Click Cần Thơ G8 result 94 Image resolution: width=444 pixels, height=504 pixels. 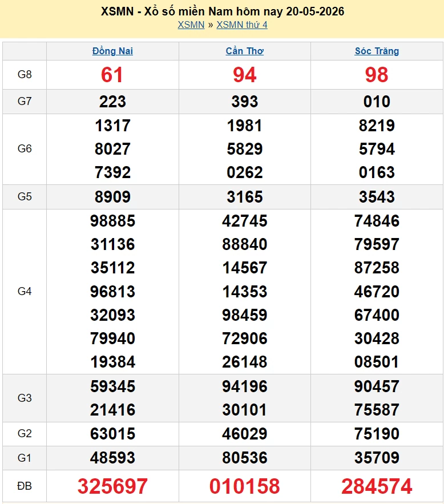pyautogui.click(x=245, y=75)
